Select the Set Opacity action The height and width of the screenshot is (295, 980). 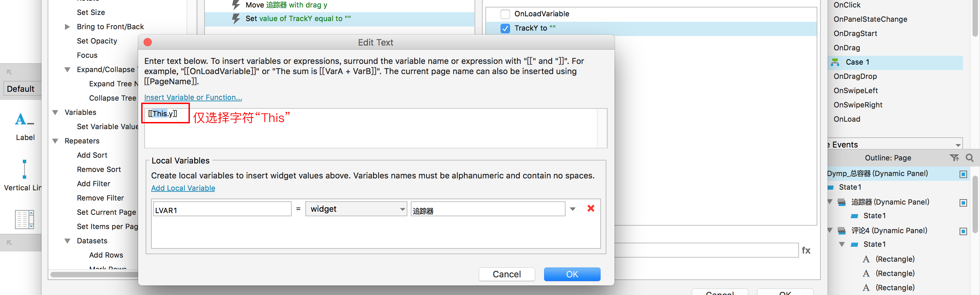point(97,41)
